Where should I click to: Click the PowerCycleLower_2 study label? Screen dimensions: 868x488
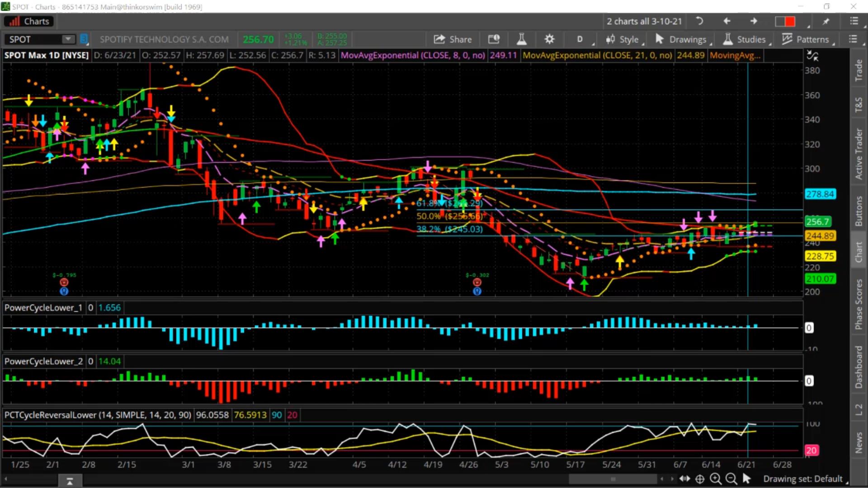point(43,361)
